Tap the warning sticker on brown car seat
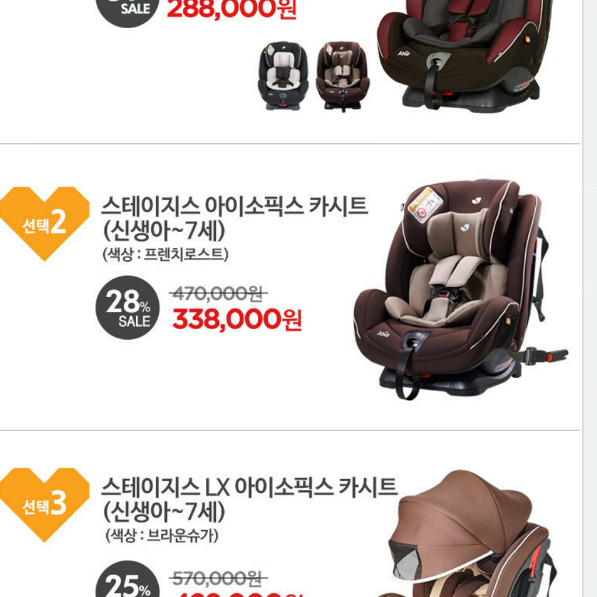 (425, 204)
